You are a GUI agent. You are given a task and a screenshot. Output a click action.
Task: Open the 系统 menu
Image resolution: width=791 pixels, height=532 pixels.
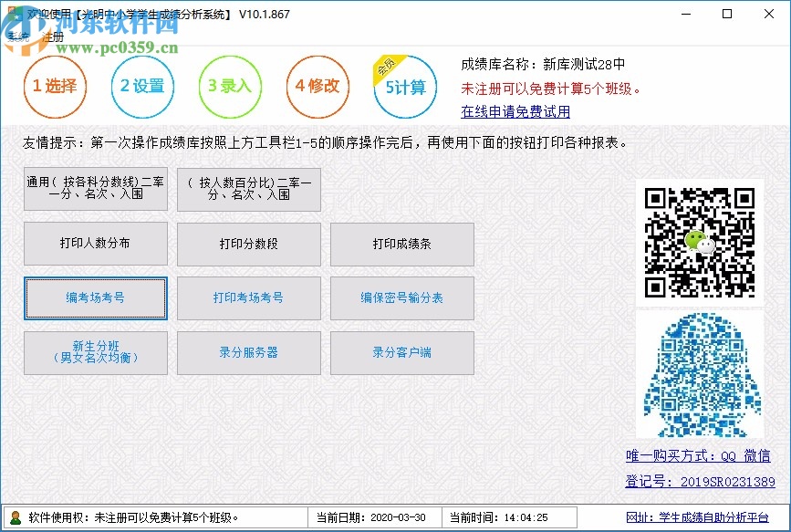(16, 38)
